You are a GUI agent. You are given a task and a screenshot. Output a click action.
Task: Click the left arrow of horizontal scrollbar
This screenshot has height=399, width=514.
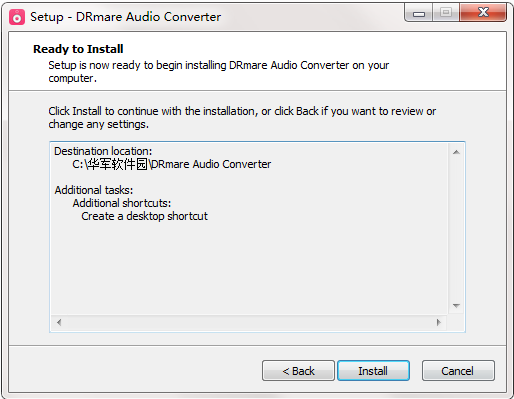(x=59, y=322)
